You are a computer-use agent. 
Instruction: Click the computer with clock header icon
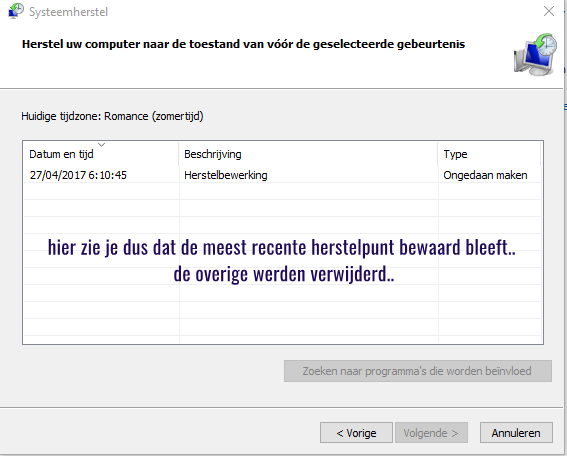535,55
